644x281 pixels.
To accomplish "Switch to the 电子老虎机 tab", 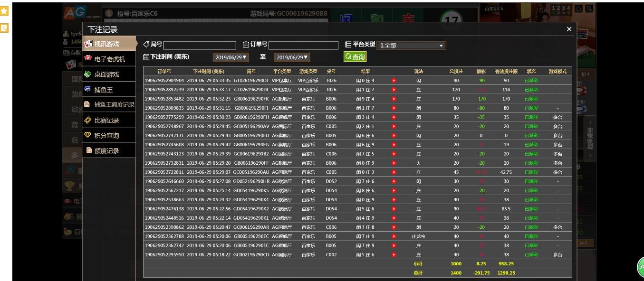I will coord(109,59).
